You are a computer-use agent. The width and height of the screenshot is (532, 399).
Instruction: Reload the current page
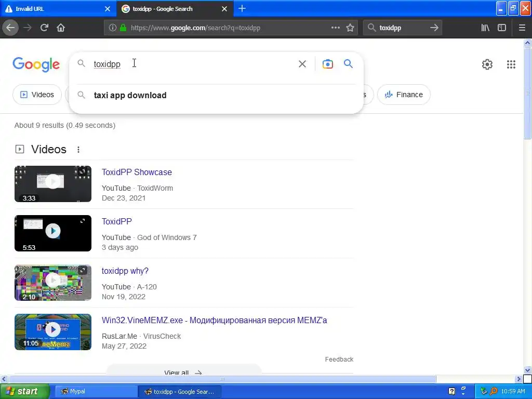[x=44, y=28]
